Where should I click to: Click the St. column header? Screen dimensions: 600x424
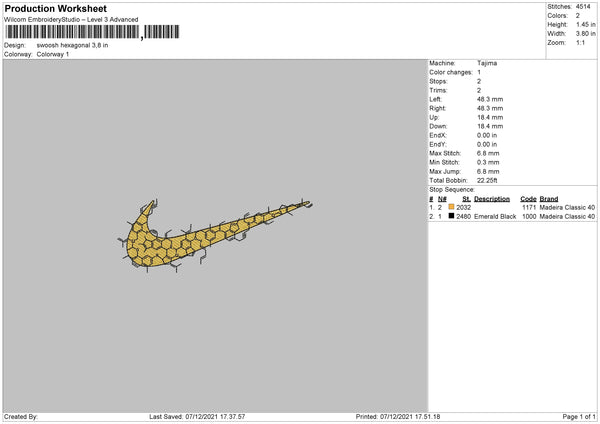(x=466, y=199)
